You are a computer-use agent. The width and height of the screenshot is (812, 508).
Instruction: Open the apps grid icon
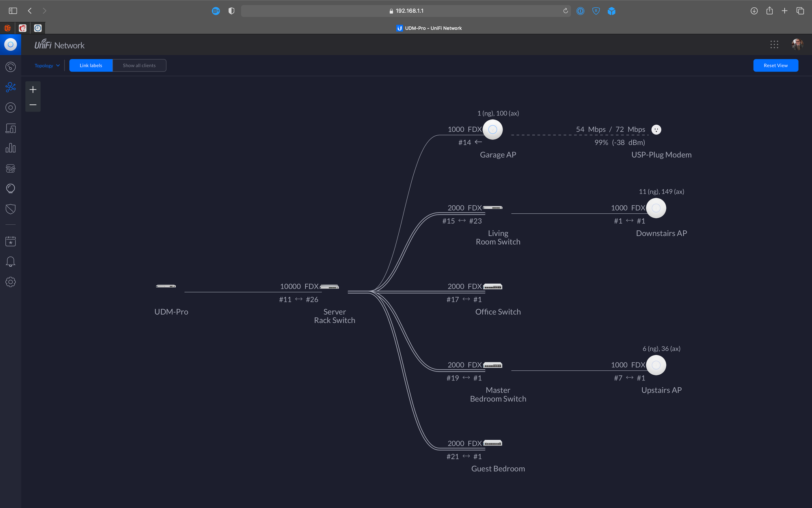click(x=774, y=45)
